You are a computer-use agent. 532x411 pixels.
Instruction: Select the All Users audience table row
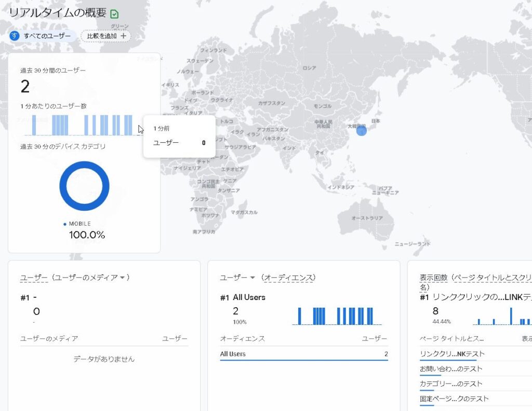point(303,354)
